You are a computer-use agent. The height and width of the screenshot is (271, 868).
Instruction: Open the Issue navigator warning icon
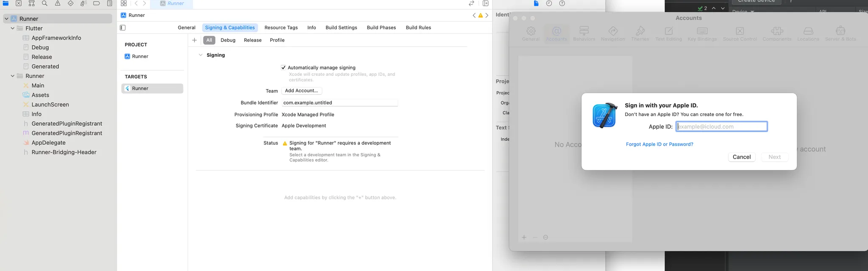pyautogui.click(x=58, y=3)
